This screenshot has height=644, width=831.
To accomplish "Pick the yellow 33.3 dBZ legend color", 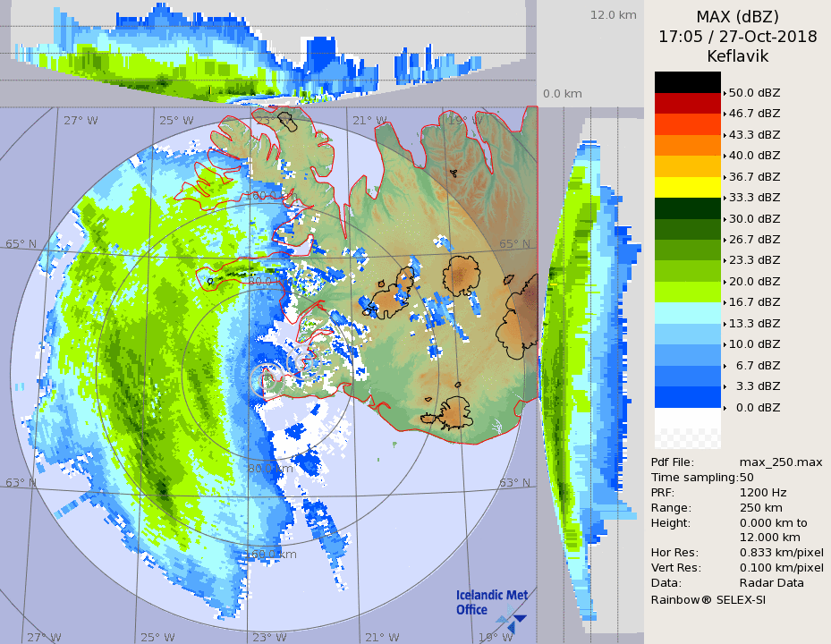I will (687, 187).
